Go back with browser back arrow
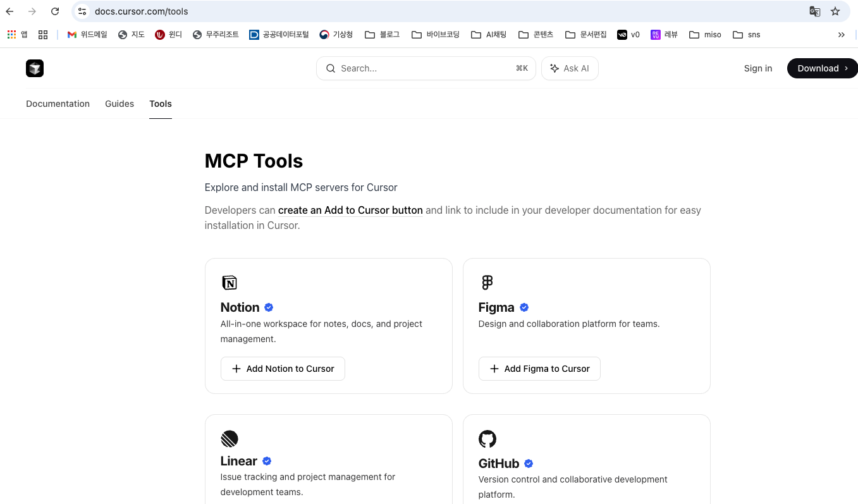The height and width of the screenshot is (504, 858). [x=10, y=11]
